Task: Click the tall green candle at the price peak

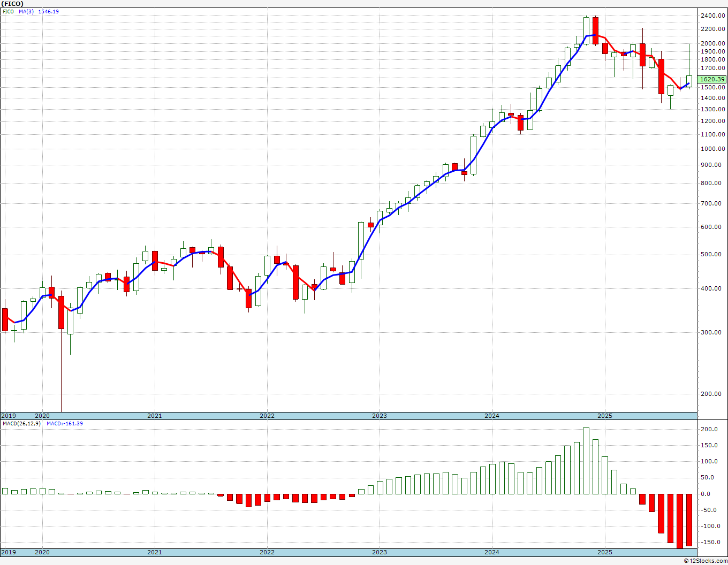Action: coord(586,30)
